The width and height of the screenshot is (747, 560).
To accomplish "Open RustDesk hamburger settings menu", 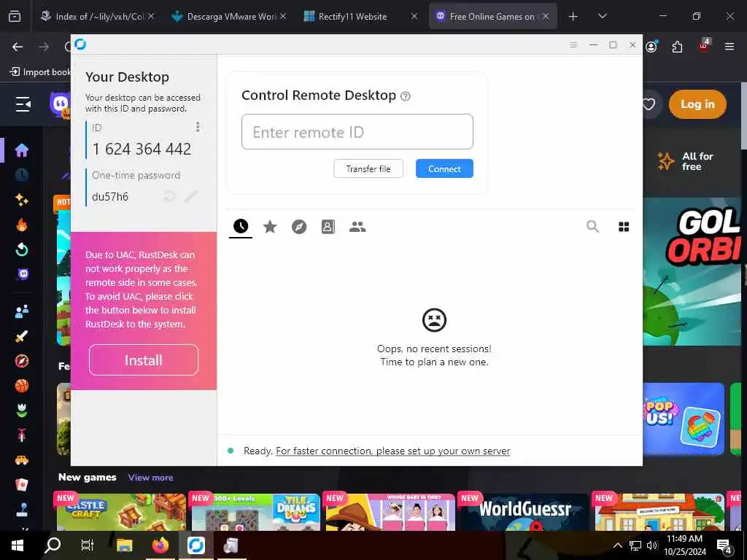I will tap(573, 44).
